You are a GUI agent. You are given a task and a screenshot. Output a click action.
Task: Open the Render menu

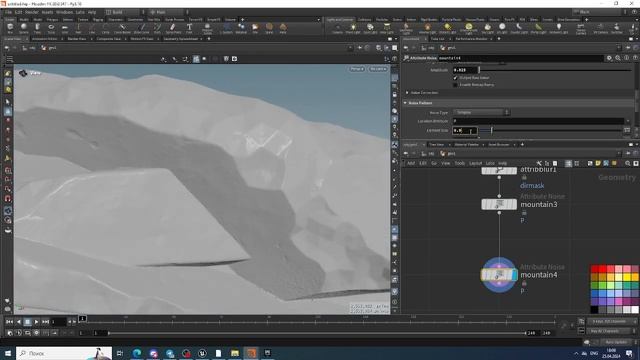pos(31,13)
